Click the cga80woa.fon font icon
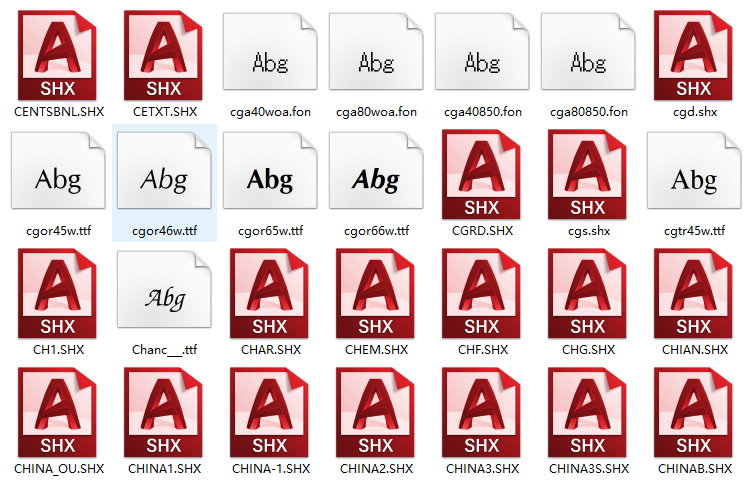This screenshot has height=481, width=747. [x=376, y=51]
